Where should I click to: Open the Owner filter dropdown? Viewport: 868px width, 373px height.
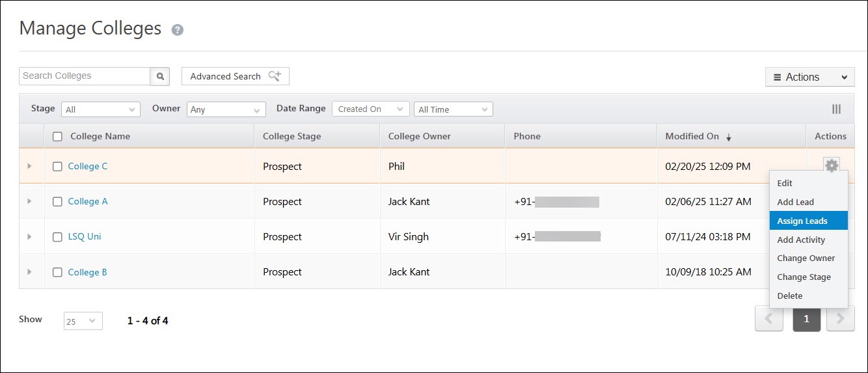(226, 109)
